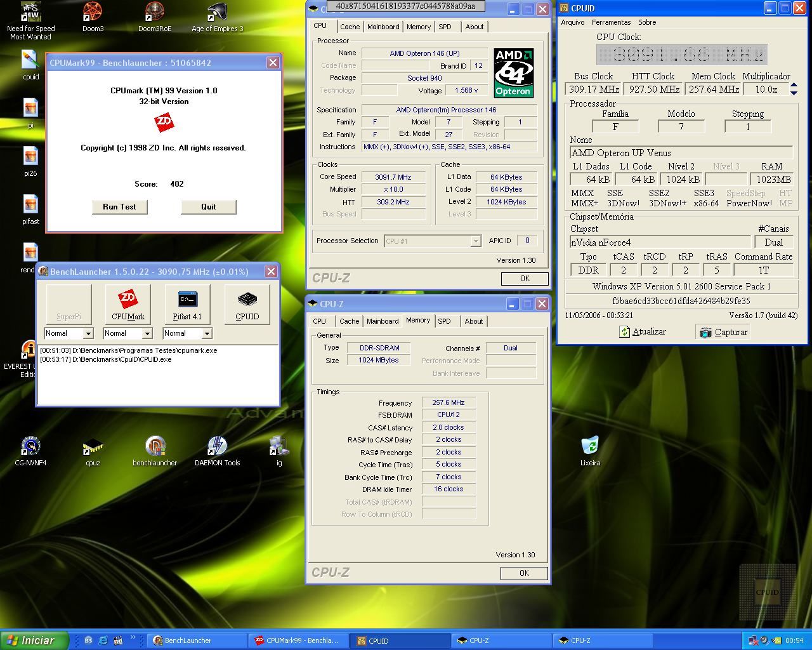Open Need for Speed Most Wanted desktop icon
This screenshot has height=650, width=812.
tap(30, 21)
